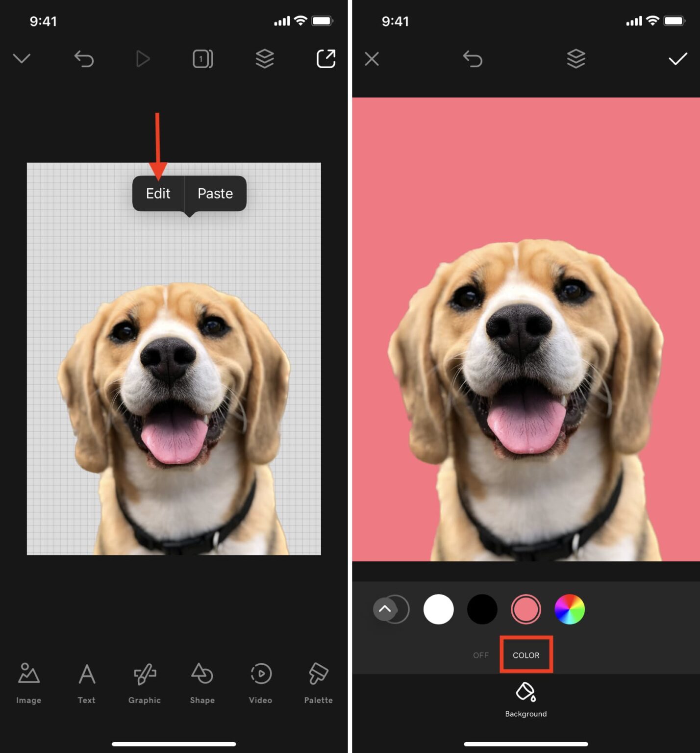This screenshot has width=700, height=753.
Task: Enable the COLOR background option
Action: pyautogui.click(x=526, y=655)
